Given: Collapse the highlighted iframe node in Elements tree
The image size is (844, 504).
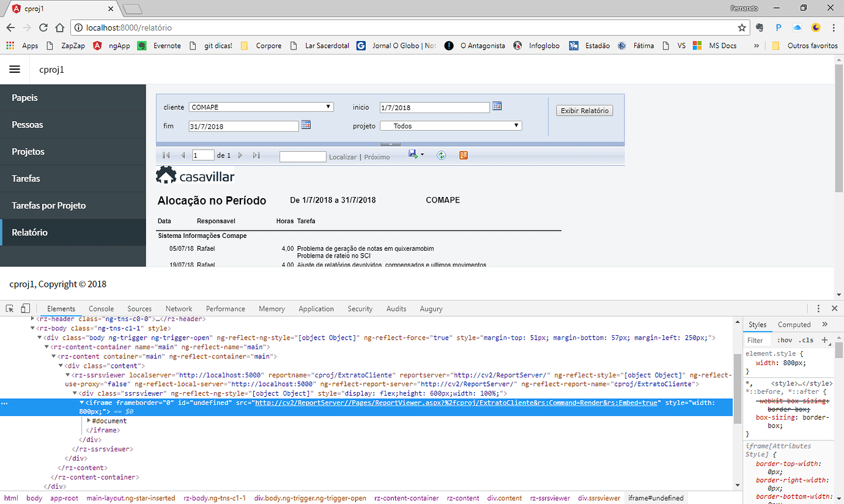Looking at the screenshot, I should [83, 402].
